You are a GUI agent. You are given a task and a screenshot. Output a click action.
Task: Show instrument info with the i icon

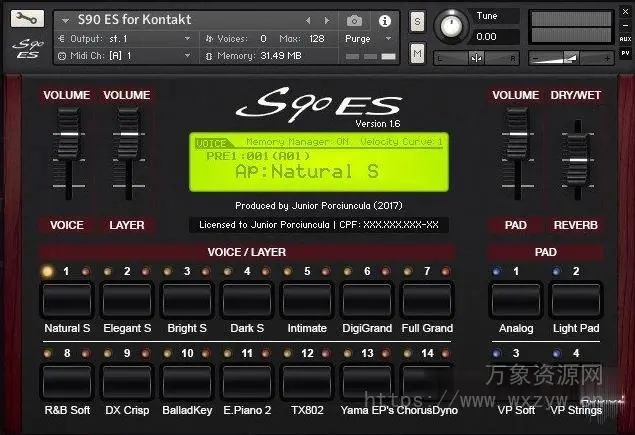click(x=384, y=21)
